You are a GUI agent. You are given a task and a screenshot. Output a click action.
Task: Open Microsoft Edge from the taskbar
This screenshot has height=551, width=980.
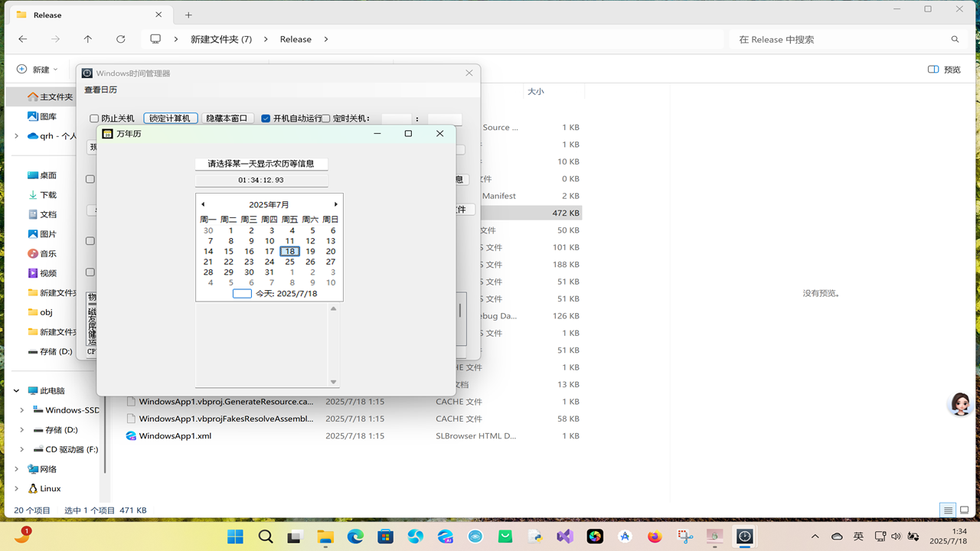click(x=355, y=536)
